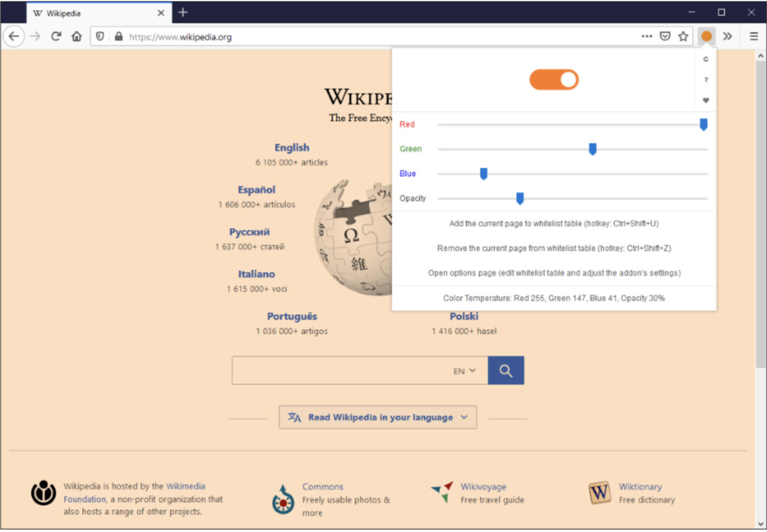The width and height of the screenshot is (767, 532).
Task: Click the Color Temperature values status text
Action: (554, 298)
